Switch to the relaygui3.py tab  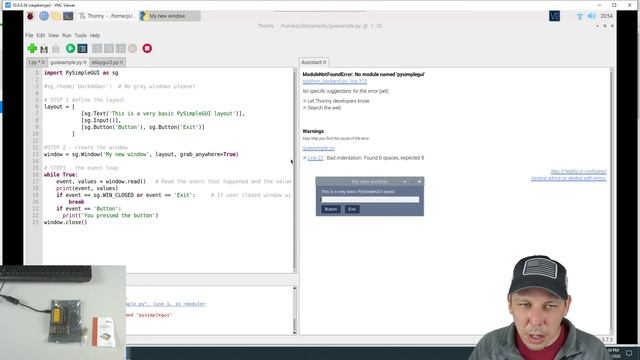coord(105,62)
